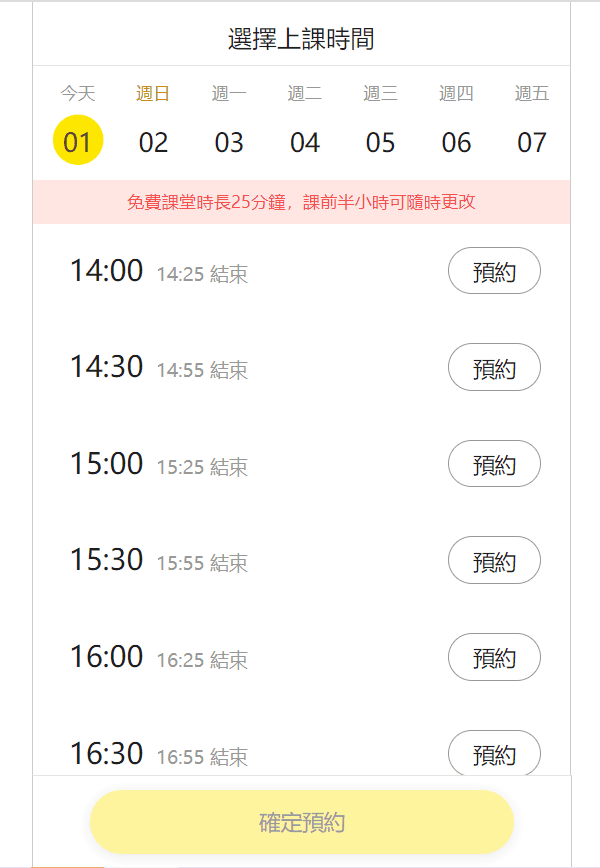Select Wednesday 05 date
600x868 pixels.
coord(380,141)
